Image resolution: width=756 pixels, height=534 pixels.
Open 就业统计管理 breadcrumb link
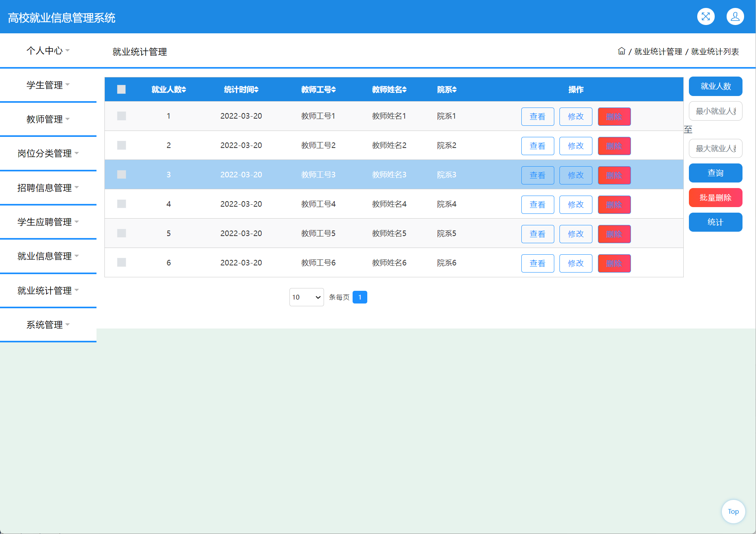pos(658,52)
